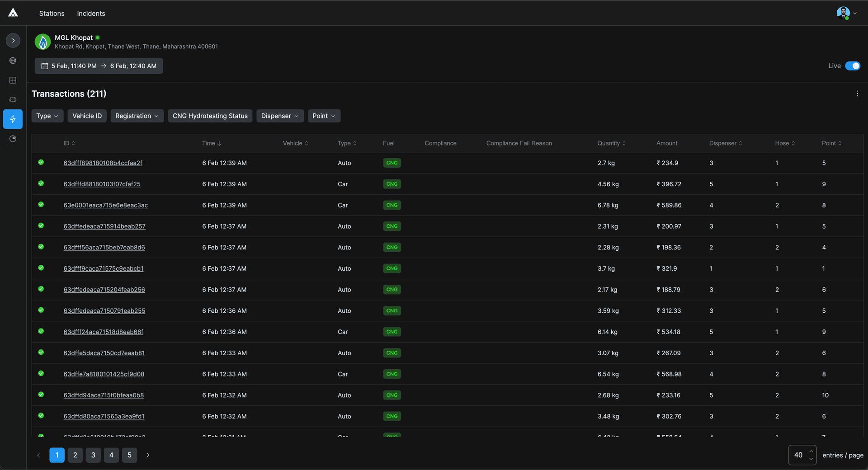Go to page 3 of transactions
This screenshot has width=868, height=470.
click(x=93, y=455)
